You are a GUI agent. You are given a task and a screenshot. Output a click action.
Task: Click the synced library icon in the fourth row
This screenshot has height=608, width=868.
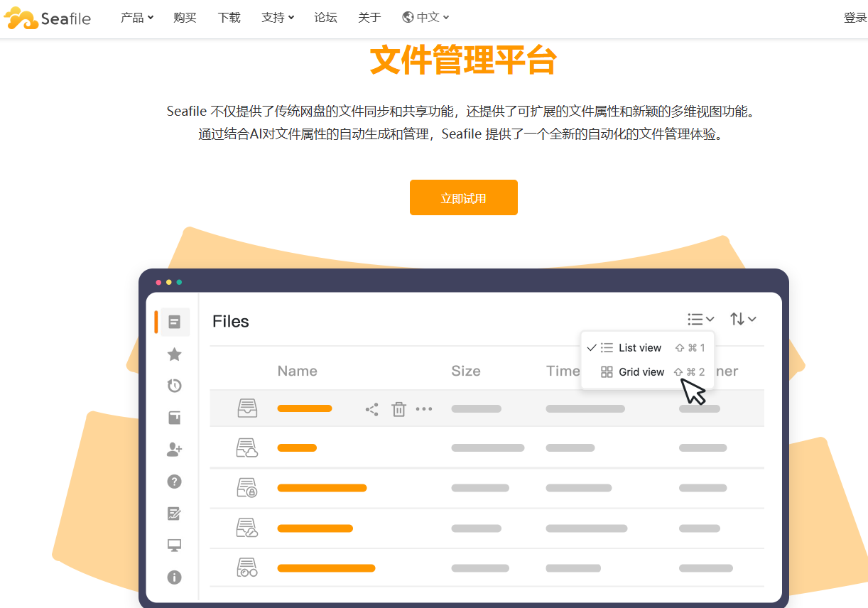click(x=246, y=528)
